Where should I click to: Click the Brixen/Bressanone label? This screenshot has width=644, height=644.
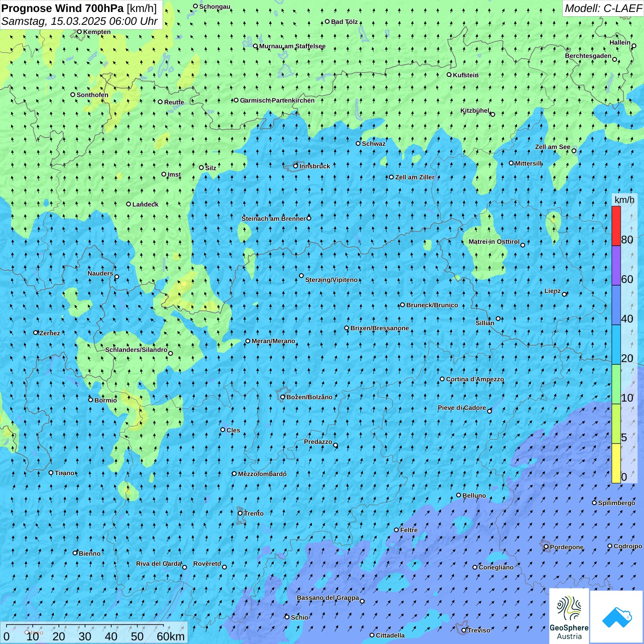(x=379, y=328)
